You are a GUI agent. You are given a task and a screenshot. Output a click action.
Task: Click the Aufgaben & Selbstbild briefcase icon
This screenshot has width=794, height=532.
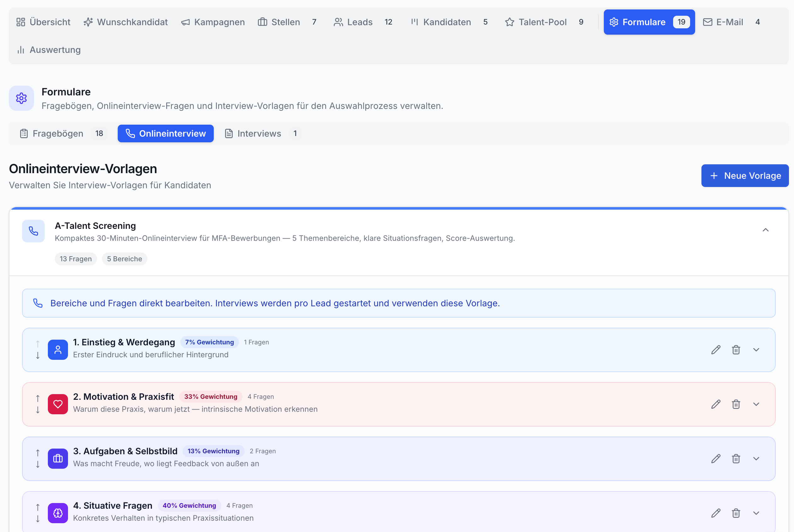[58, 459]
